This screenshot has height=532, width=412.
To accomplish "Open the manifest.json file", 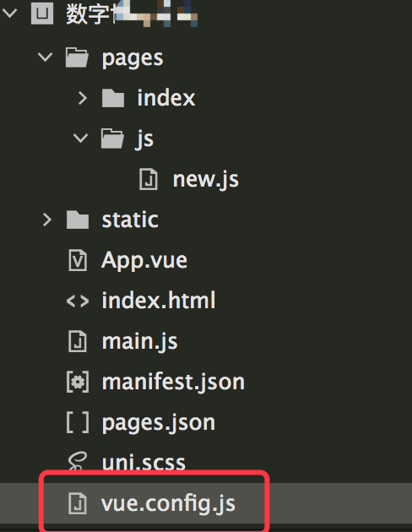I will pos(173,382).
